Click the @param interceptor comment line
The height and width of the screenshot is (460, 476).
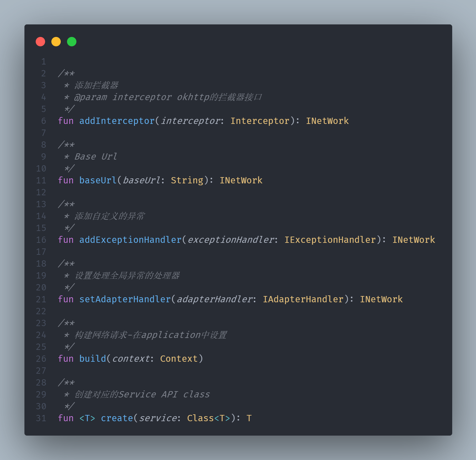[x=163, y=97]
